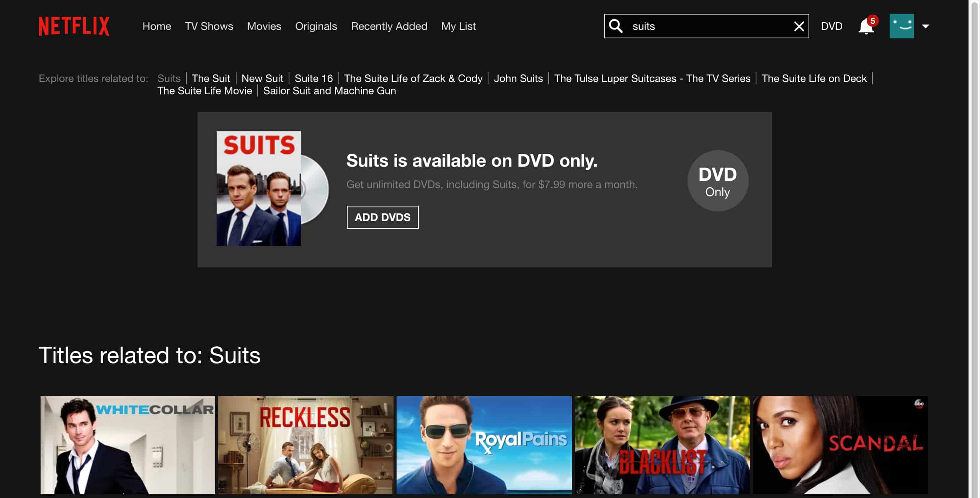Open My List
Viewport: 980px width, 498px height.
(458, 26)
